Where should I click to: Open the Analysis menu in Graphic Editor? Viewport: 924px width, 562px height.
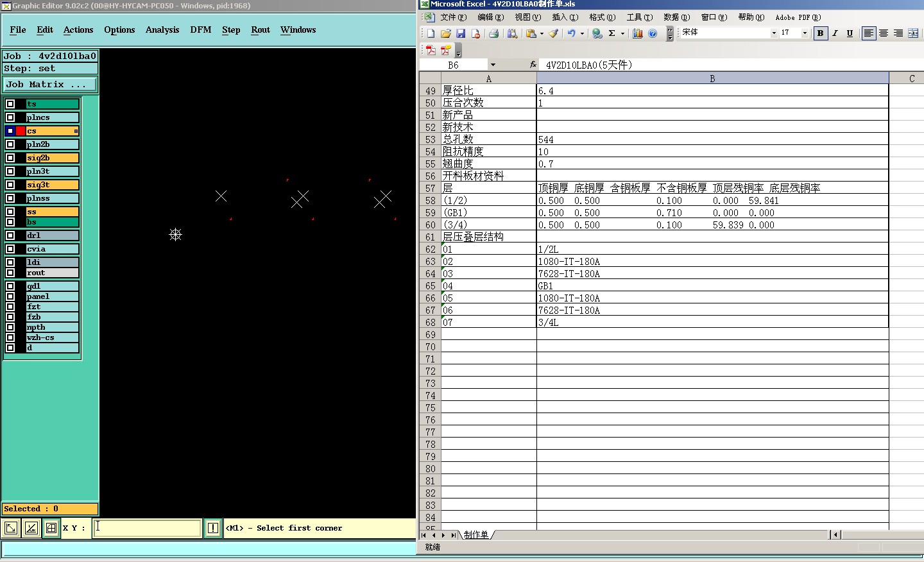[162, 30]
